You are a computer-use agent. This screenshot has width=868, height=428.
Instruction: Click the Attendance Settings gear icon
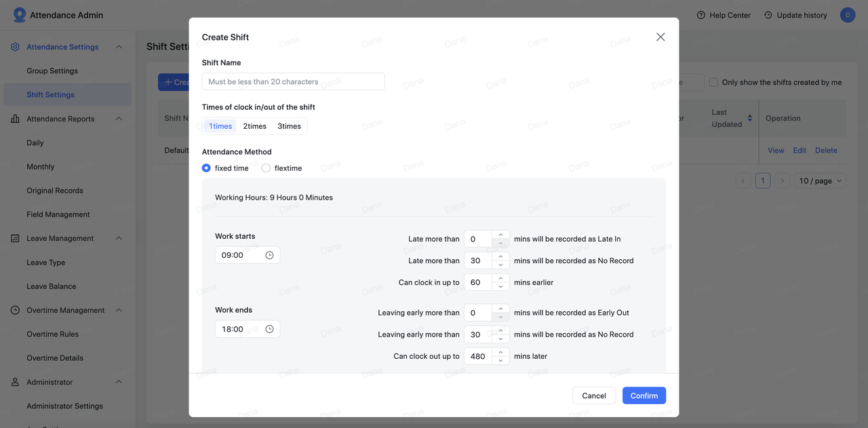15,47
